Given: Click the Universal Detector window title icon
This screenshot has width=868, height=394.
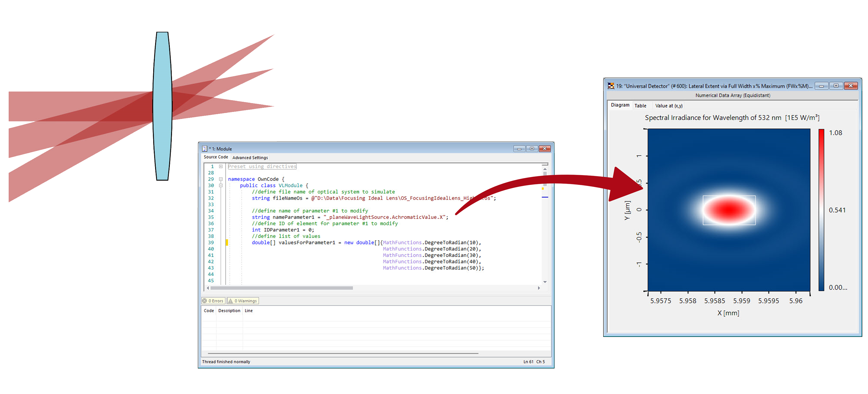Looking at the screenshot, I should coord(611,86).
